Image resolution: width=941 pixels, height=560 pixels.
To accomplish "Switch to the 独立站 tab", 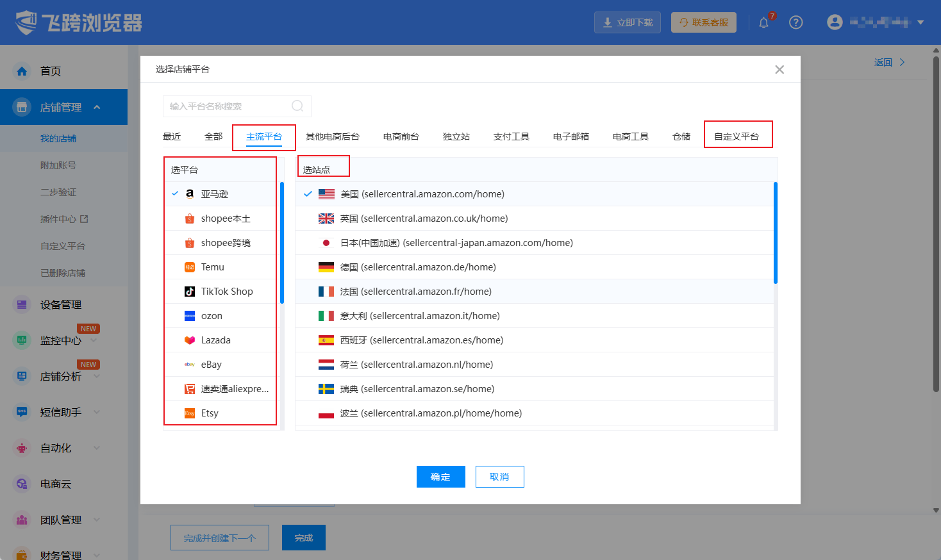I will (456, 136).
